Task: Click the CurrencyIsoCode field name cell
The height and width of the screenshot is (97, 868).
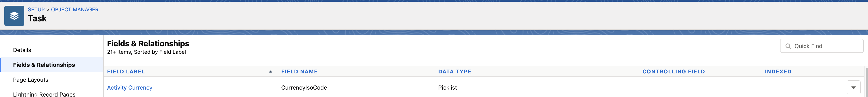Action: pyautogui.click(x=304, y=88)
